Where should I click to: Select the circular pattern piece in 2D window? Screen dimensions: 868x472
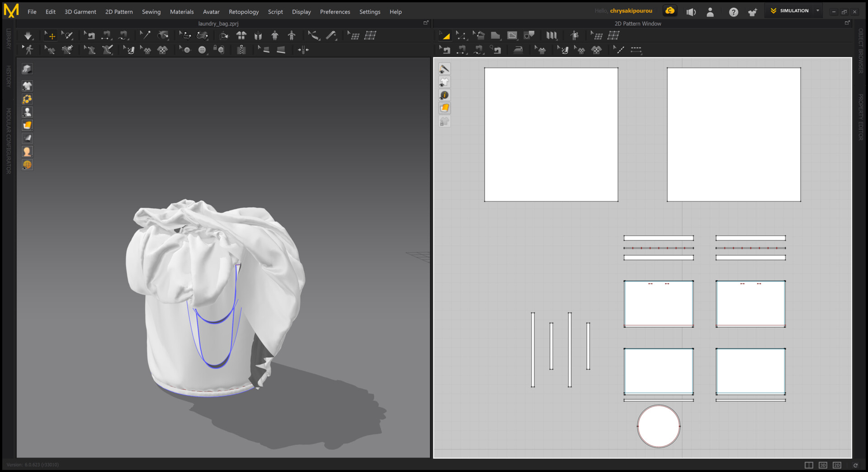tap(658, 426)
